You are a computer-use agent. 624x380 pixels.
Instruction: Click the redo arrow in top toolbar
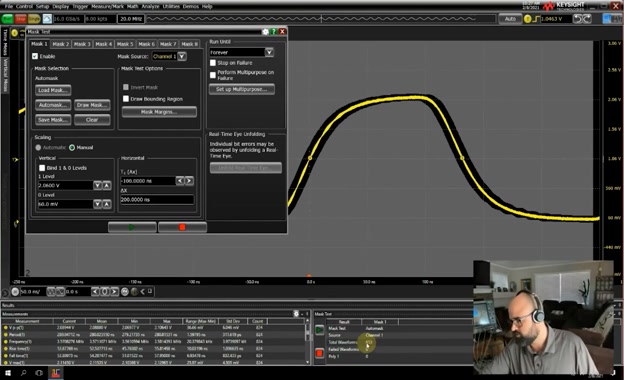click(x=587, y=19)
